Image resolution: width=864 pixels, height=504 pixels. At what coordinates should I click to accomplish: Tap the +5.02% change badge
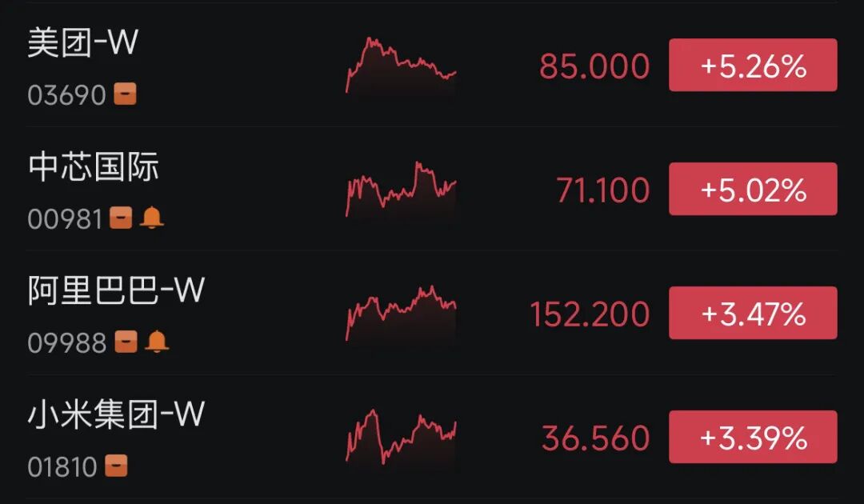[753, 190]
